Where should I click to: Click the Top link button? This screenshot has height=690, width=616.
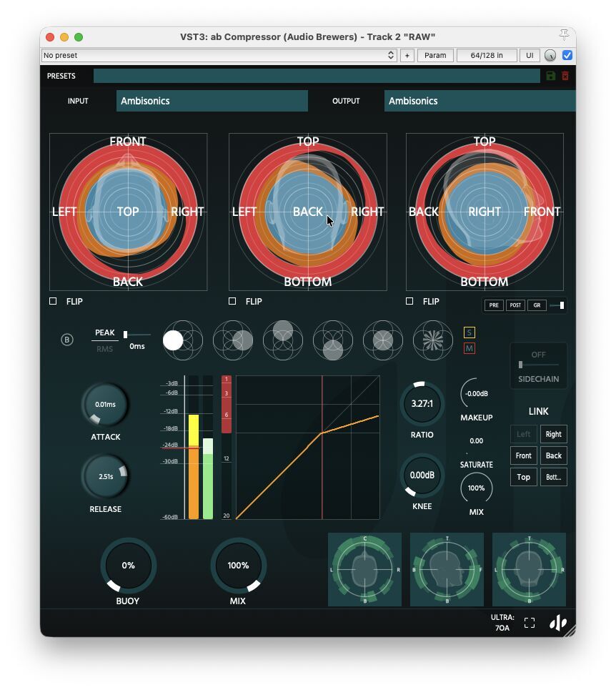click(x=523, y=477)
